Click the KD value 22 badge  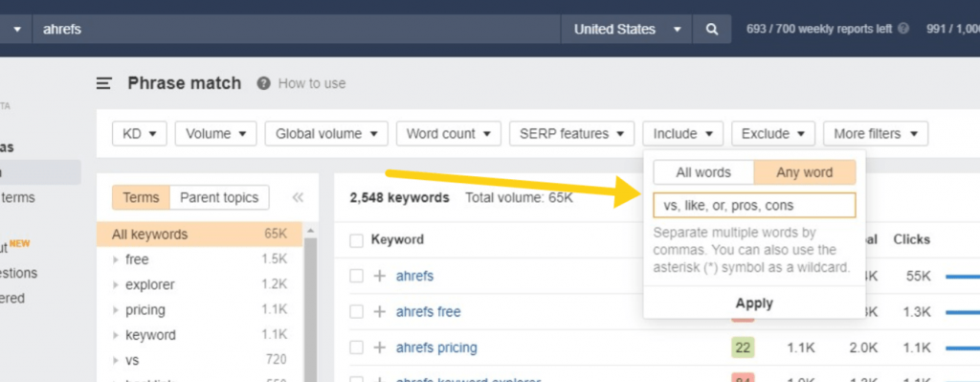tap(743, 347)
